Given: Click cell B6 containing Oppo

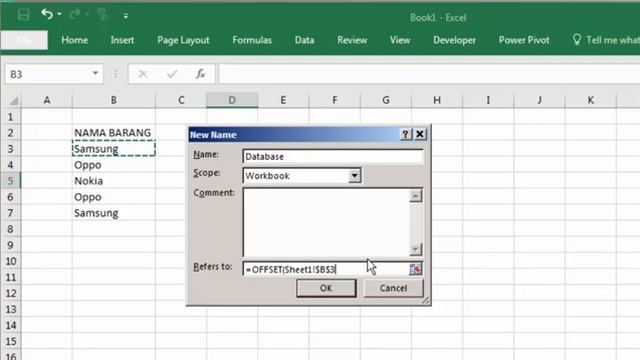Looking at the screenshot, I should 114,197.
